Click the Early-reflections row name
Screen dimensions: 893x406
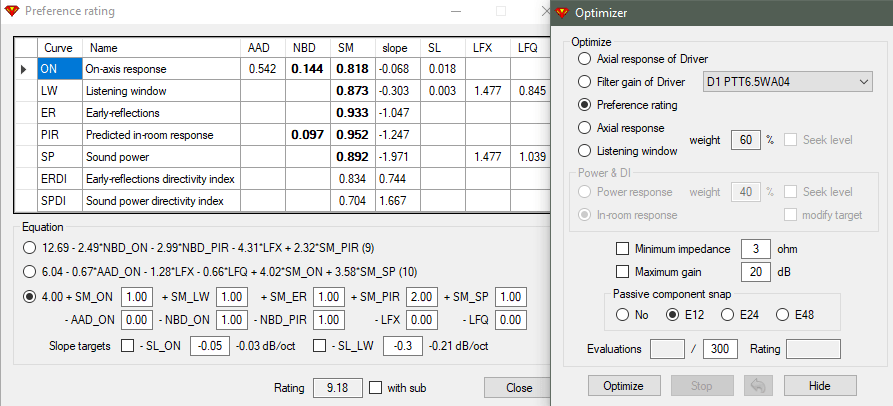162,113
